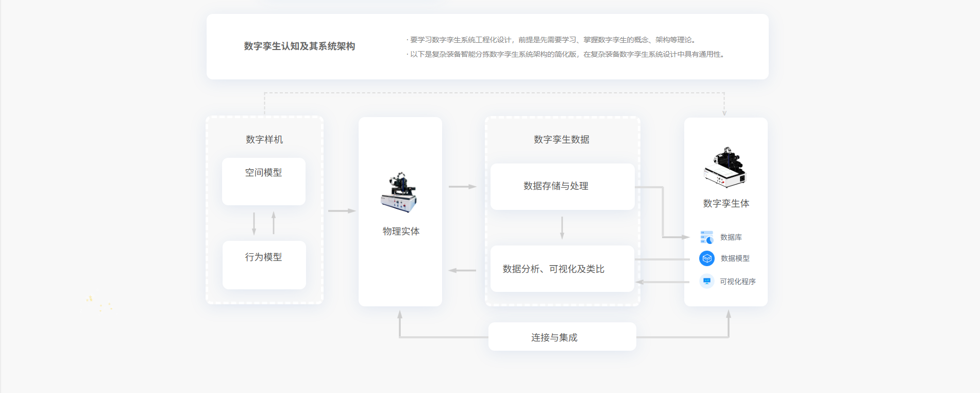Click the down arrow below 数据存储与处理

click(x=562, y=227)
